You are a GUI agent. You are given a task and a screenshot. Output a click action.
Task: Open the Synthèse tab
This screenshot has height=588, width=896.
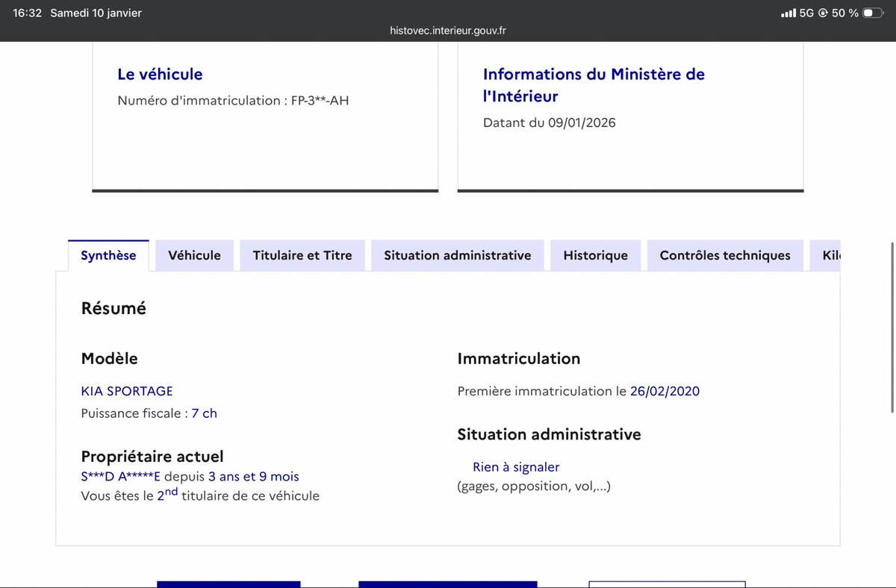(108, 255)
